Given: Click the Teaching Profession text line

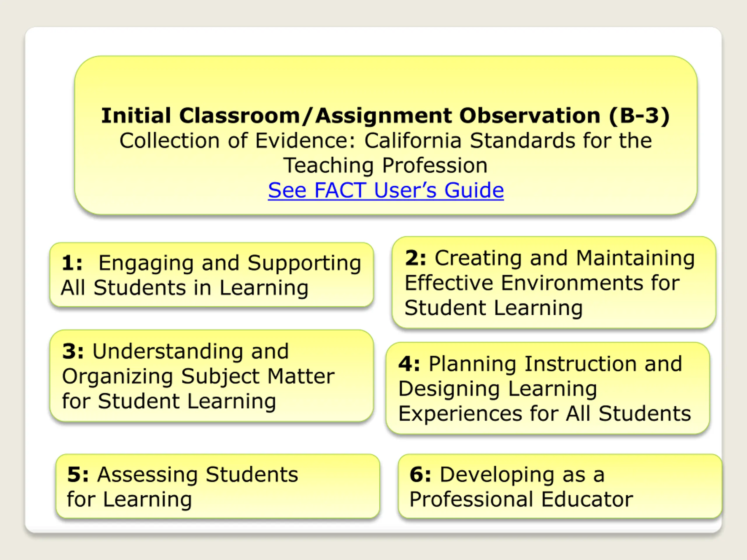Looking at the screenshot, I should tap(386, 165).
